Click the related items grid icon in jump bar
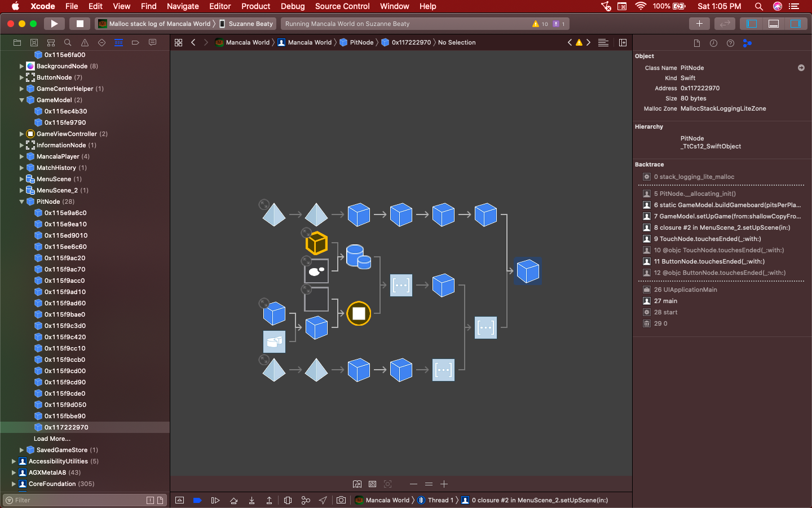This screenshot has width=812, height=508. (x=178, y=42)
